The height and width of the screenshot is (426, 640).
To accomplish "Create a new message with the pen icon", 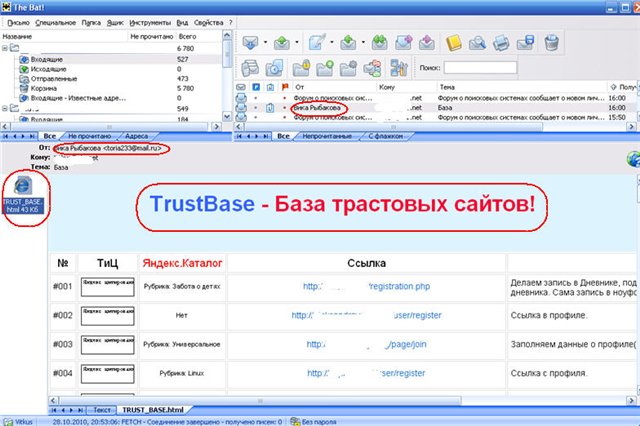I will pyautogui.click(x=317, y=42).
